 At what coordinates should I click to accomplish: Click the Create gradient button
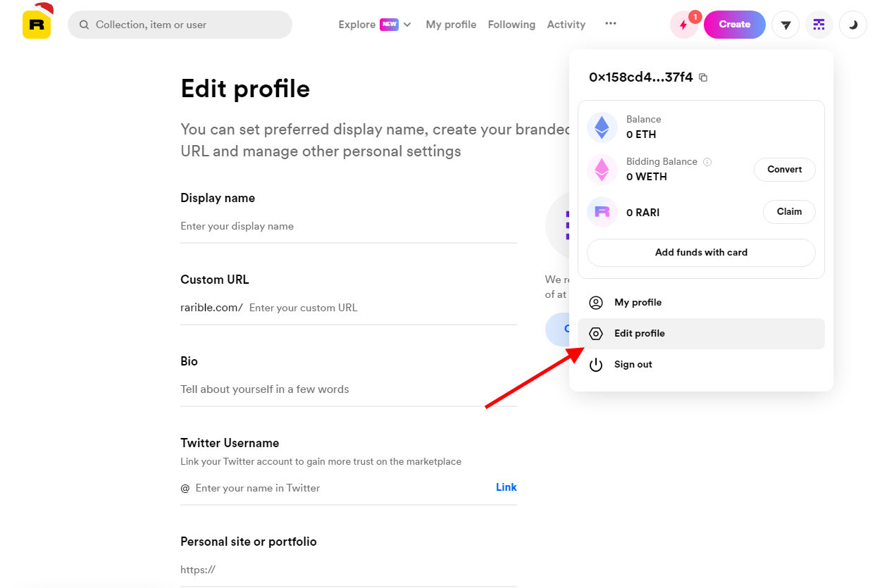pos(735,25)
